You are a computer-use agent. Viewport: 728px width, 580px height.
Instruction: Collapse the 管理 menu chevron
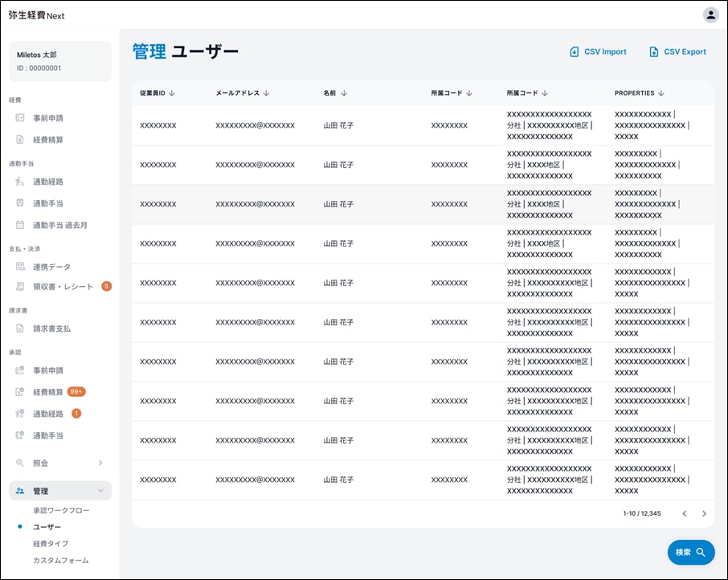coord(100,491)
